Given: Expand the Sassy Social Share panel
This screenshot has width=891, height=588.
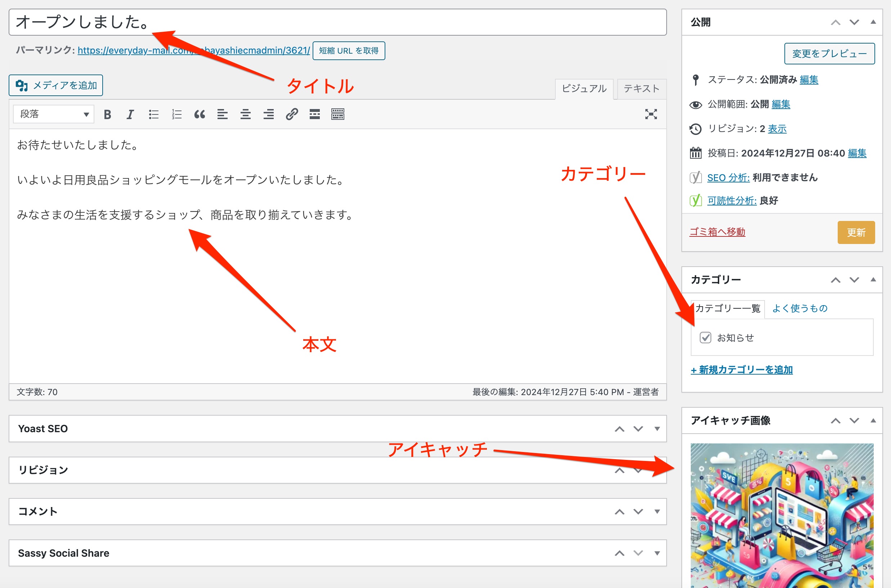Looking at the screenshot, I should (657, 553).
